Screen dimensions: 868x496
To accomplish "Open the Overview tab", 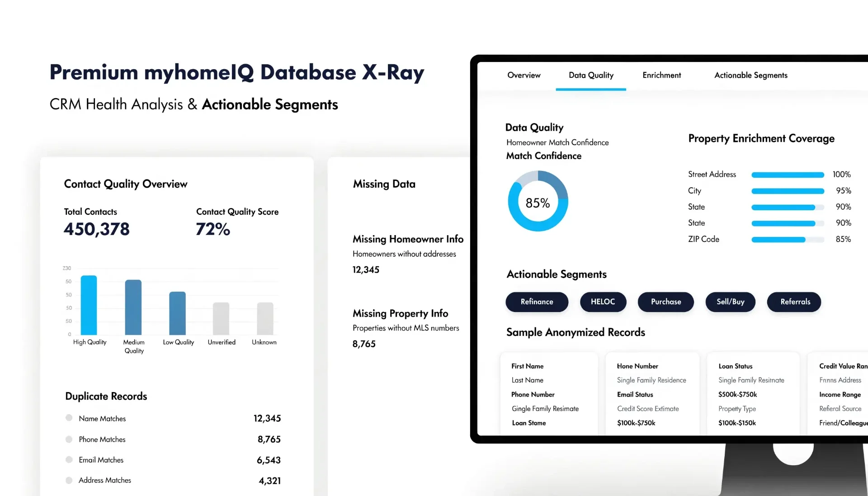I will (524, 75).
